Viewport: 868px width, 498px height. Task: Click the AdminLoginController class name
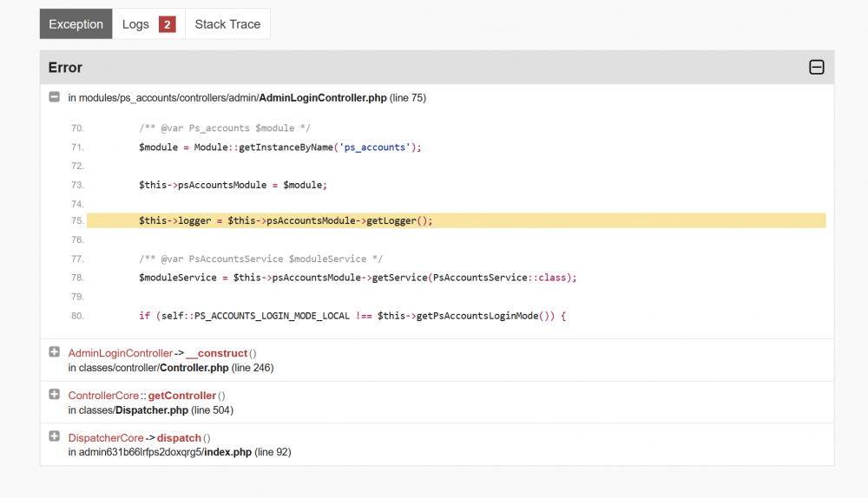[x=120, y=353]
